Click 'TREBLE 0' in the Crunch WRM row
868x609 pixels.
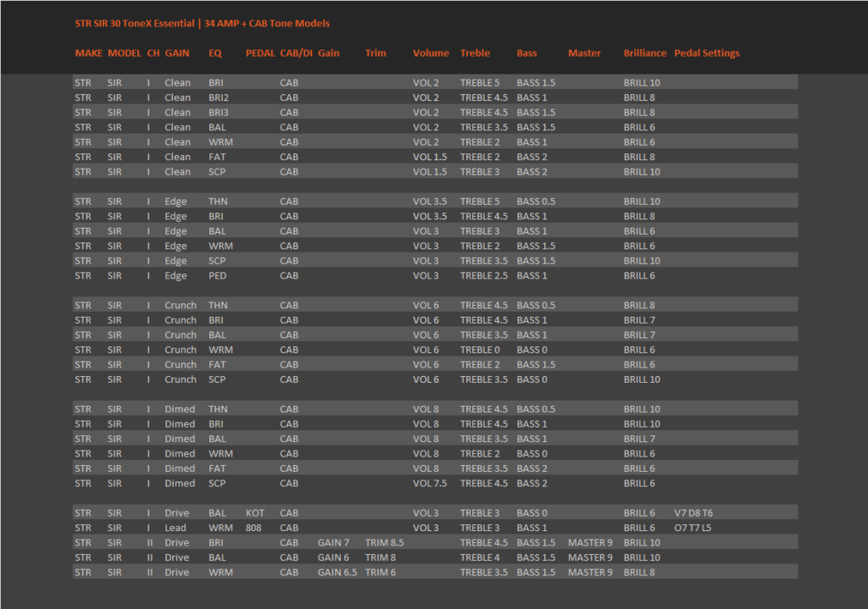[480, 350]
